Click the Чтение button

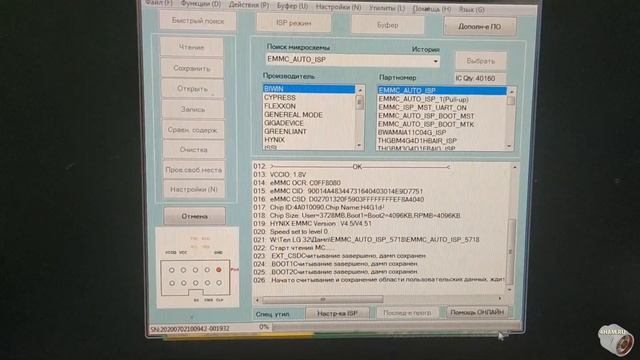pyautogui.click(x=191, y=47)
